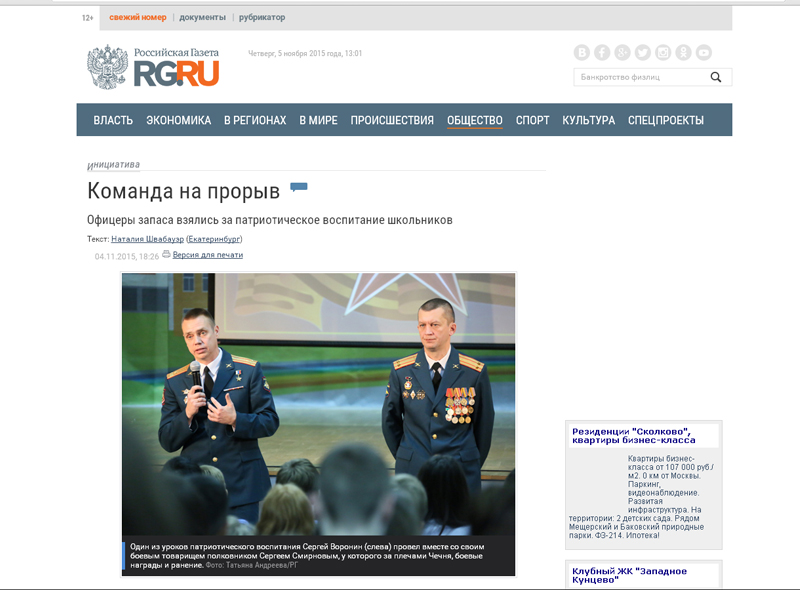Click the publication time '04.11.2015, 18:26'

[x=127, y=256]
